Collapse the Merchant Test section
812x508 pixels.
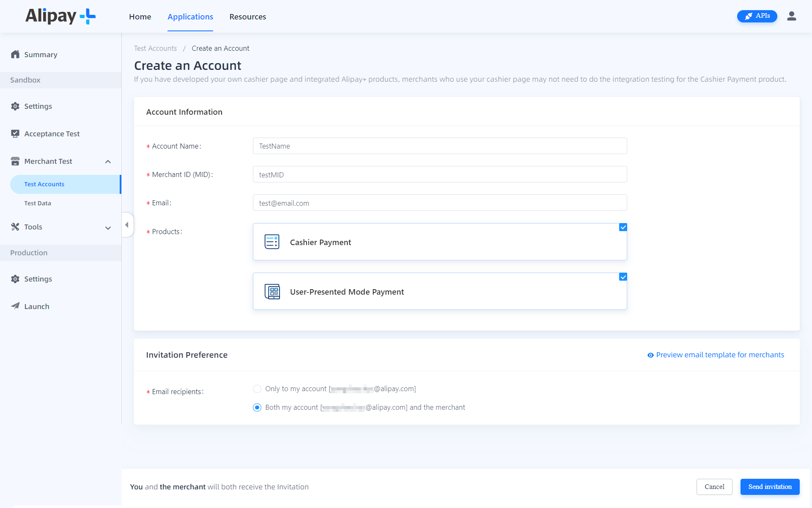coord(108,161)
